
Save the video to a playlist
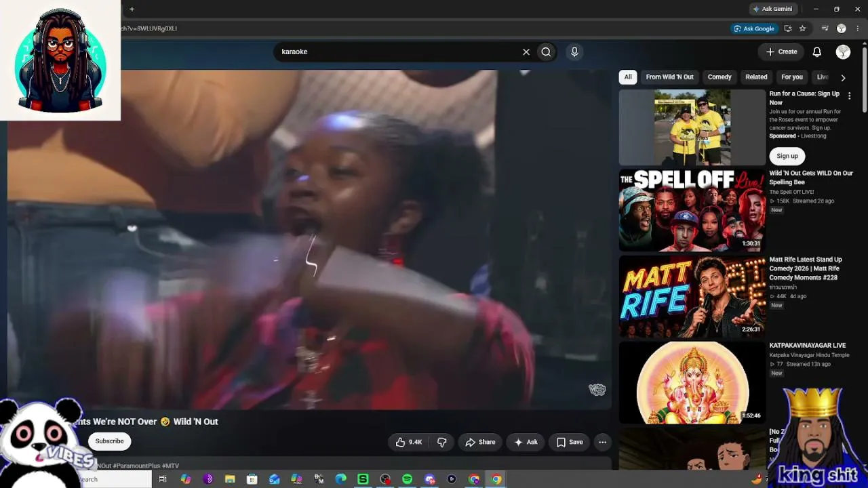pyautogui.click(x=570, y=442)
